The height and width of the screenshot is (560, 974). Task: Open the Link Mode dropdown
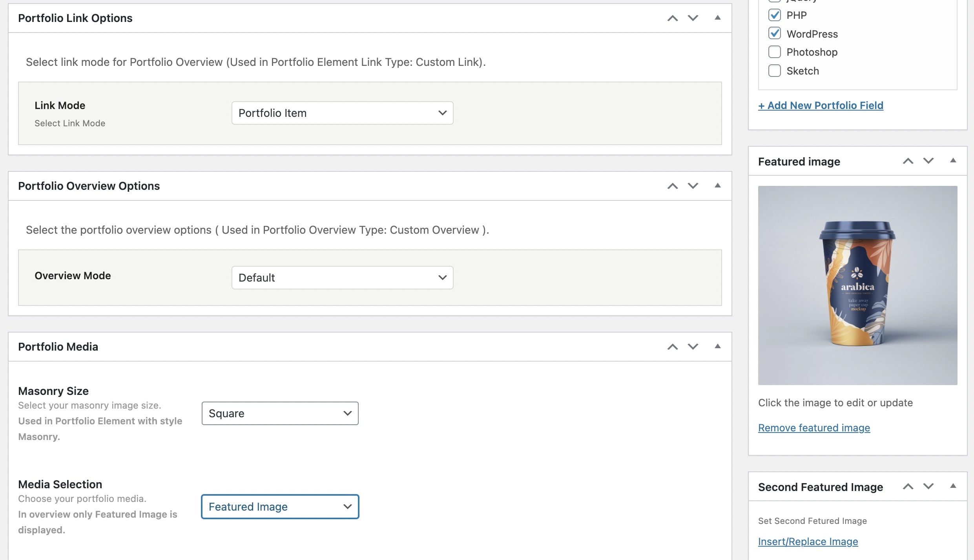[342, 113]
